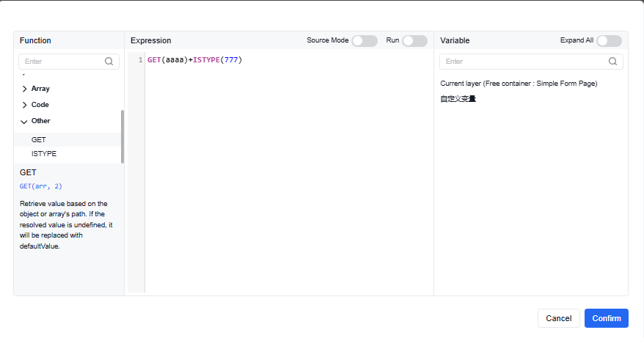Image resolution: width=644 pixels, height=338 pixels.
Task: Select the 自定义变量 variable entry
Action: [x=458, y=99]
